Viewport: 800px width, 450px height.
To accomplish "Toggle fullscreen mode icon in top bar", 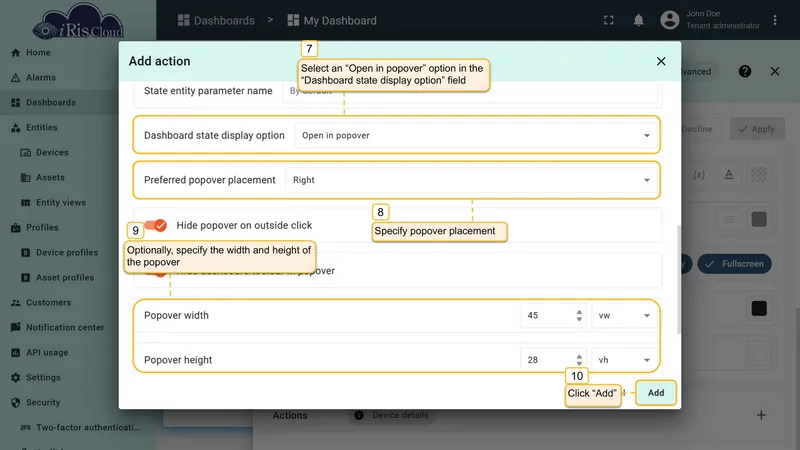I will click(x=609, y=20).
